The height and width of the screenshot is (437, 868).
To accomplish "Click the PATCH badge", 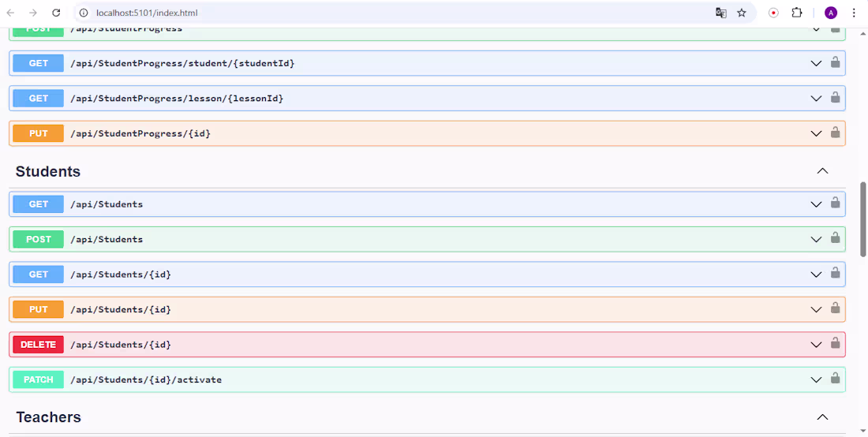I will [38, 380].
